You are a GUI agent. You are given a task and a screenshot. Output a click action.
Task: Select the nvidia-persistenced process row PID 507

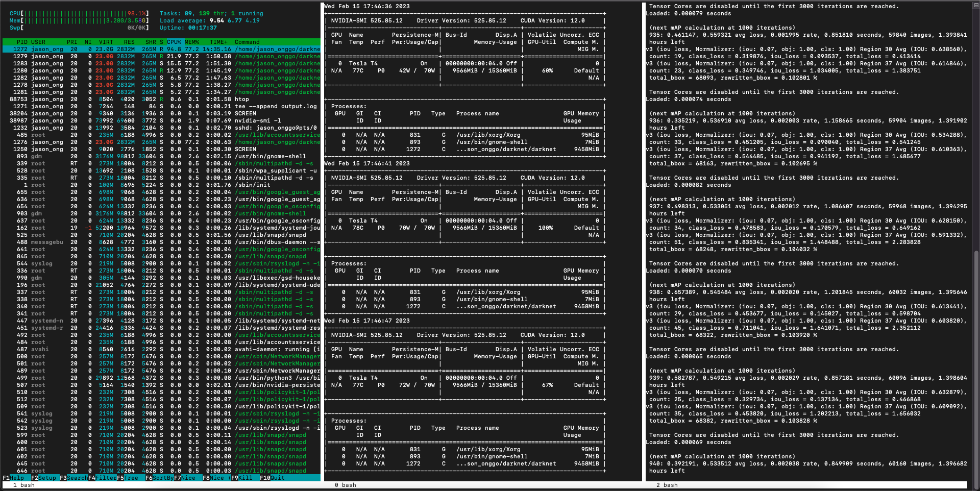161,385
